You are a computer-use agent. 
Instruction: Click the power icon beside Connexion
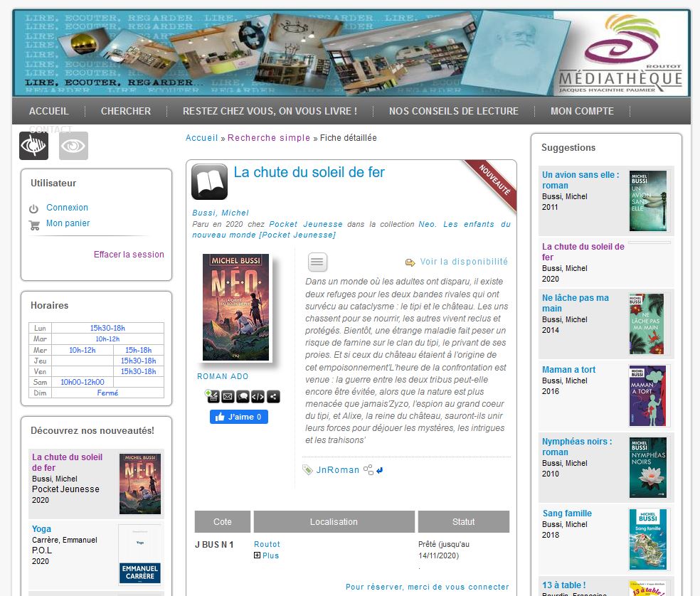click(x=33, y=209)
